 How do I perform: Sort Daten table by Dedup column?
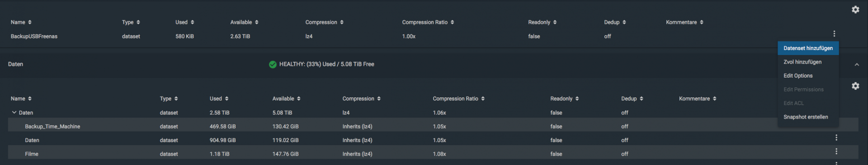632,99
